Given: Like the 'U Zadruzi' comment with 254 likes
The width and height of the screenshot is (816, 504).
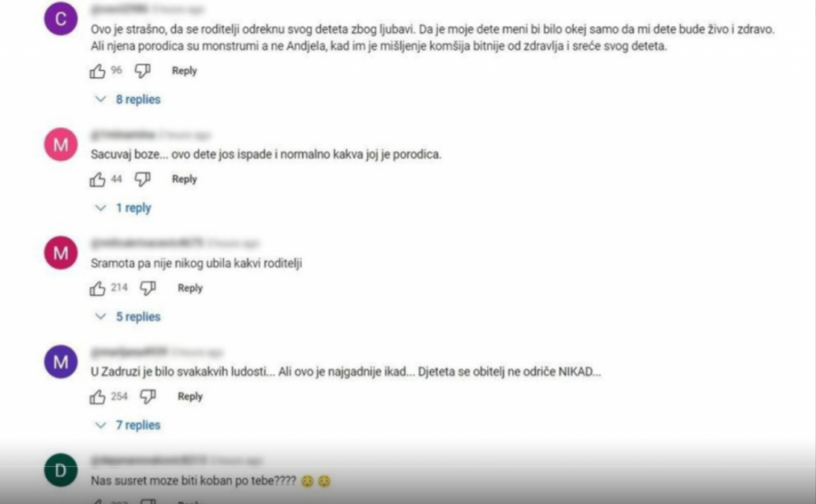Looking at the screenshot, I should (x=97, y=397).
